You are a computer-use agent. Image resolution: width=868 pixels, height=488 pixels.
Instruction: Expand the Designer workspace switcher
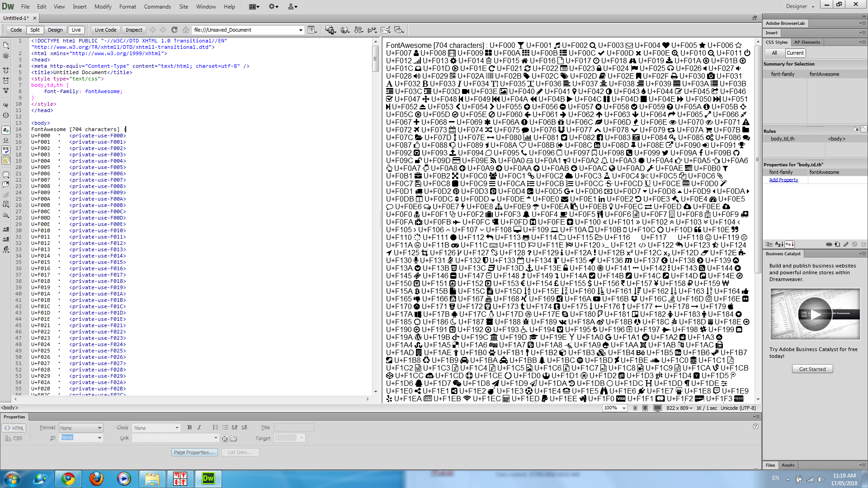point(799,6)
